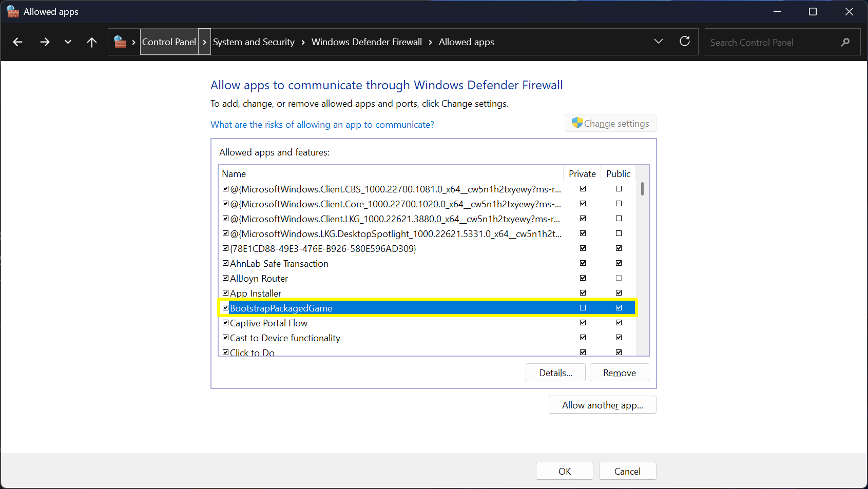Click Allow another app button
This screenshot has width=868, height=489.
click(602, 405)
